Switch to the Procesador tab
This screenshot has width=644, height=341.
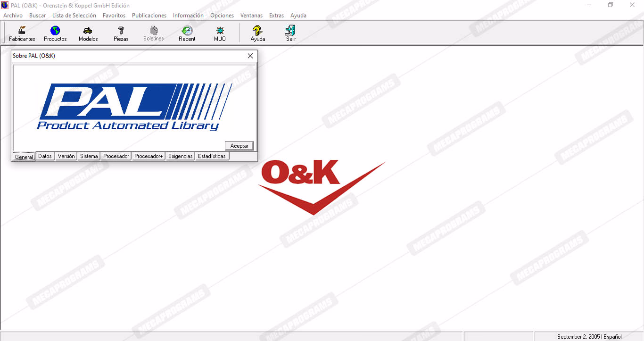[116, 156]
